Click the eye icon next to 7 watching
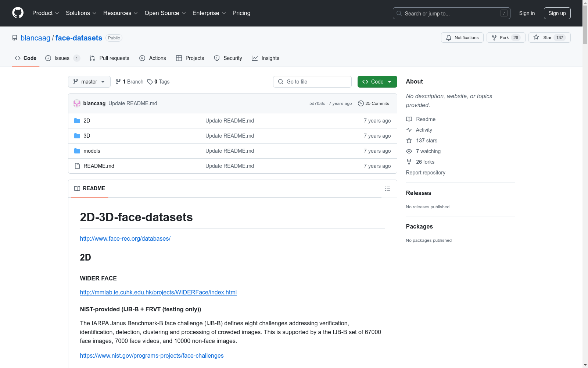 coord(409,151)
